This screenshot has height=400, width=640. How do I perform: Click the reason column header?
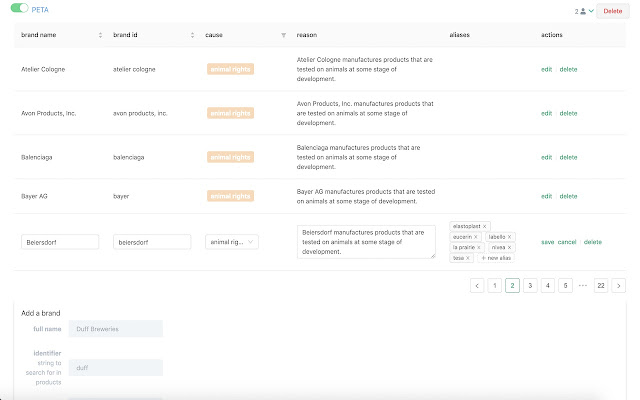(x=307, y=35)
